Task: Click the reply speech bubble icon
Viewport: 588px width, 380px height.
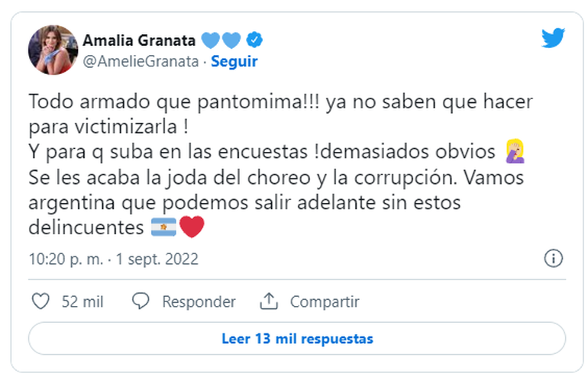Action: tap(141, 301)
